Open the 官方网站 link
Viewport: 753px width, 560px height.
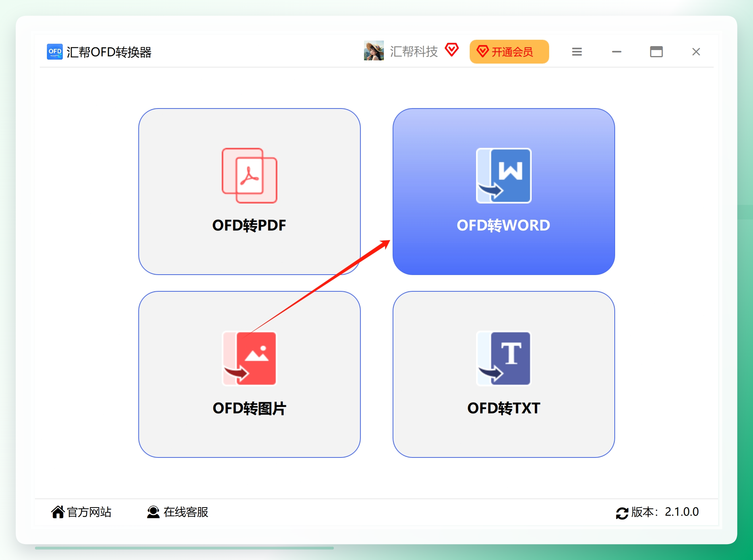[x=89, y=512]
